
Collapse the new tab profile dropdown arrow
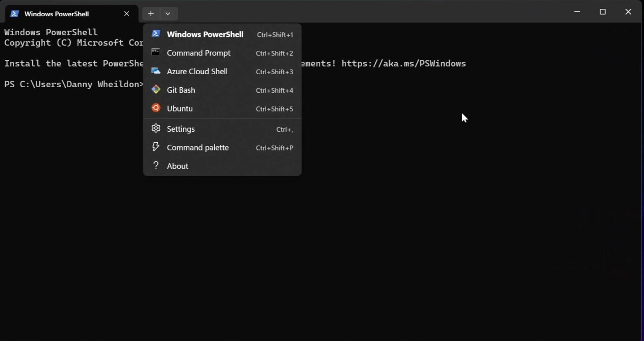pyautogui.click(x=168, y=13)
